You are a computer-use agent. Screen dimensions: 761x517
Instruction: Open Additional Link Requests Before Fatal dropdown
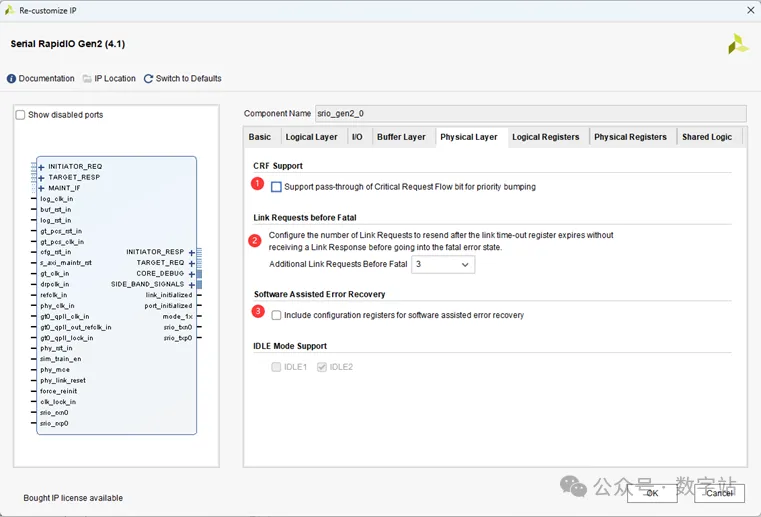point(443,265)
